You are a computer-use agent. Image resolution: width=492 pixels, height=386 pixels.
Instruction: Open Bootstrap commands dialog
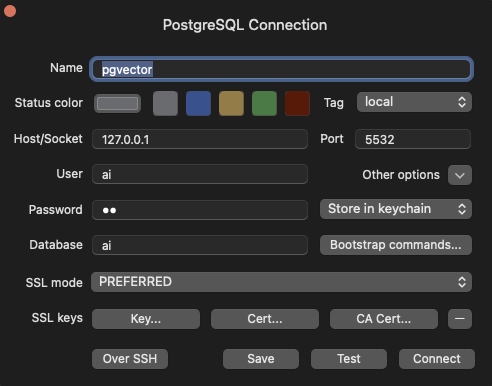[x=396, y=245]
